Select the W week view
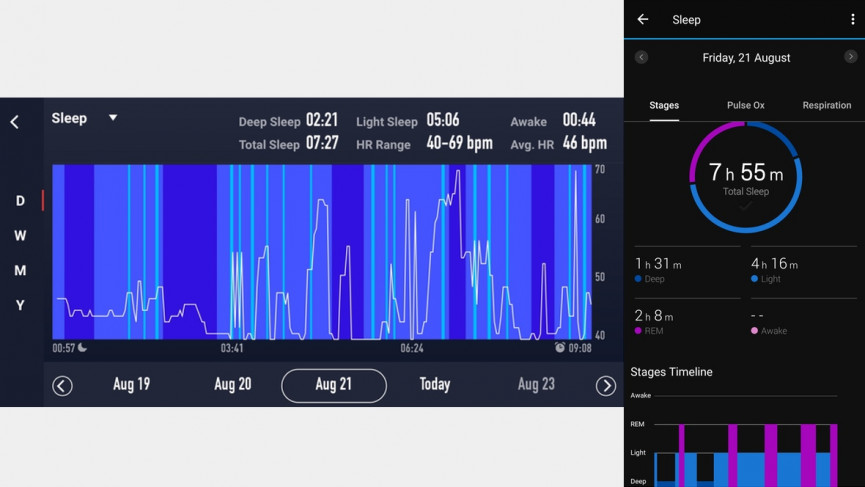Screen dimensions: 865x487 [20, 236]
